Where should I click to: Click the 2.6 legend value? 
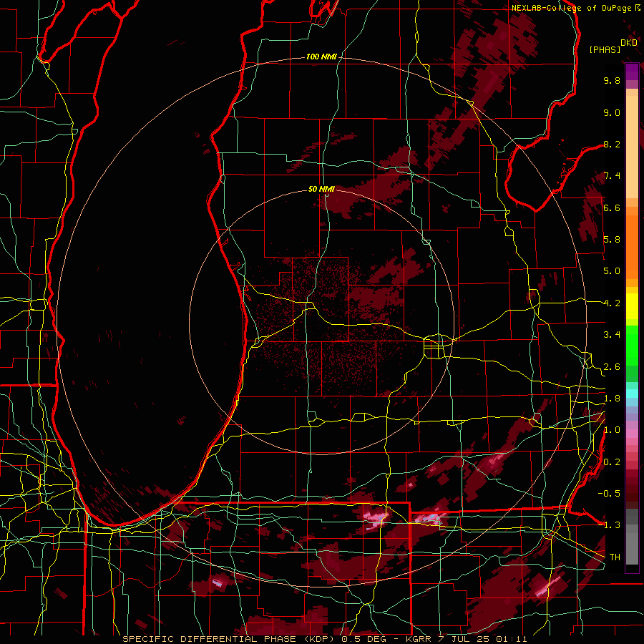[612, 367]
